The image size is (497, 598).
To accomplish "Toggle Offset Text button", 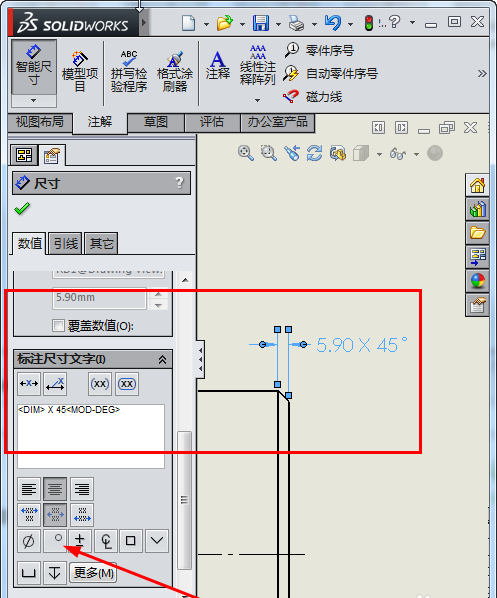I will [55, 383].
